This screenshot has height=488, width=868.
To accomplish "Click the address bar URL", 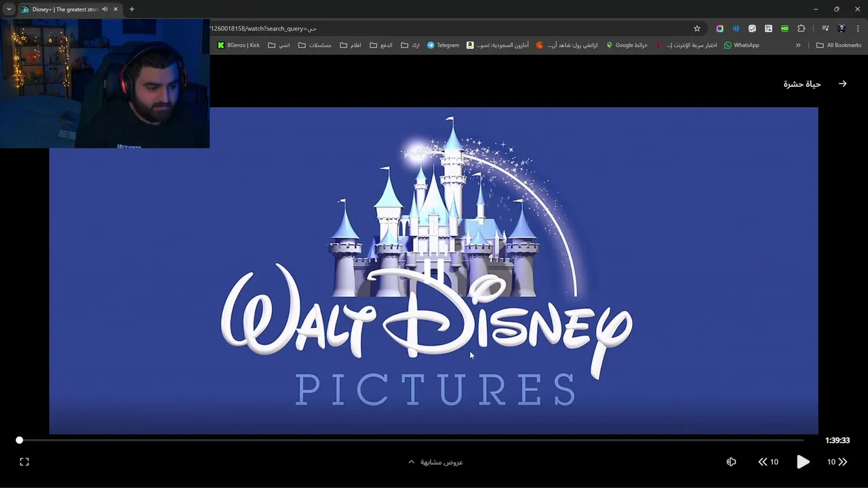I will point(263,28).
